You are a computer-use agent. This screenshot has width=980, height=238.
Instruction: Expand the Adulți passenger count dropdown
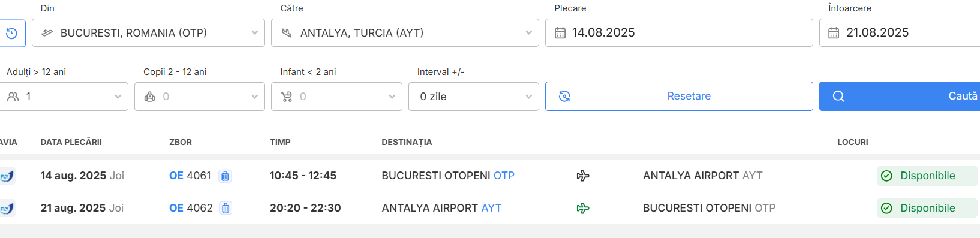[x=64, y=97]
